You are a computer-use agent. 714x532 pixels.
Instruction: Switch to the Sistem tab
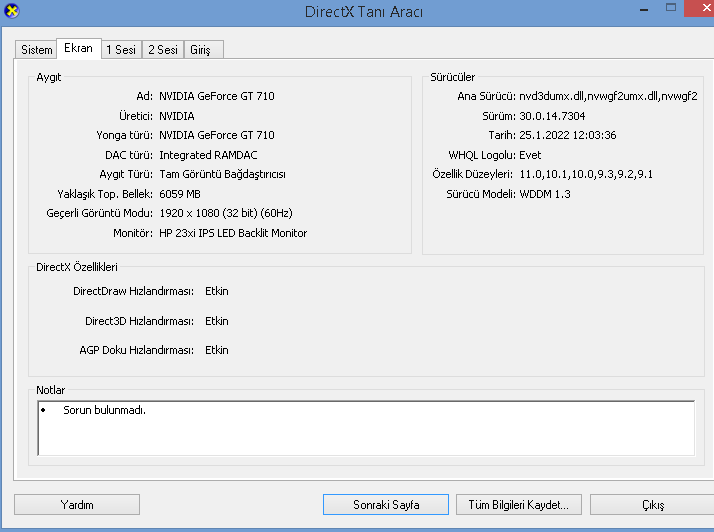coord(36,50)
